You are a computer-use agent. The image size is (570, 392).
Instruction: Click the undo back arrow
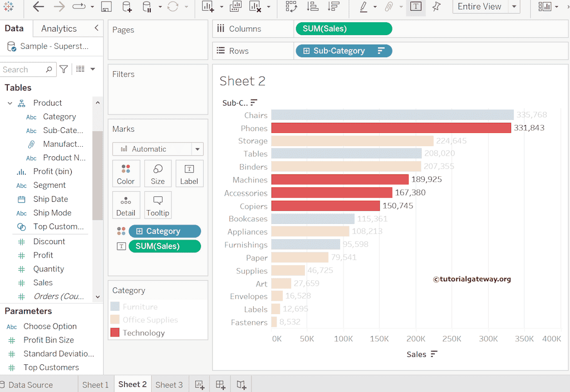click(38, 7)
